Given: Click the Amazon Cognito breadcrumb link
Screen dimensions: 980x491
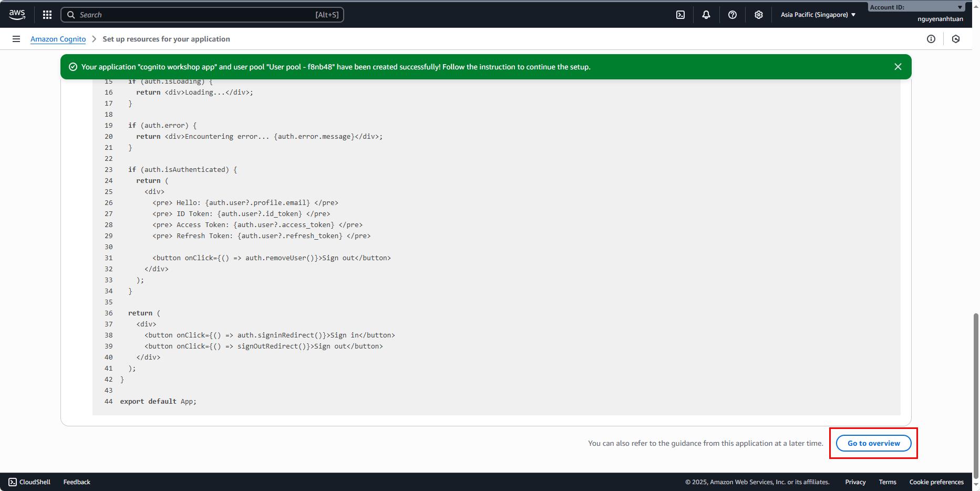Looking at the screenshot, I should [58, 39].
